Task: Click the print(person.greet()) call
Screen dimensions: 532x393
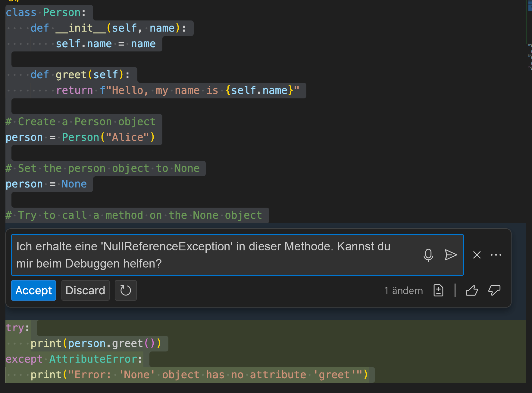Action: tap(96, 343)
